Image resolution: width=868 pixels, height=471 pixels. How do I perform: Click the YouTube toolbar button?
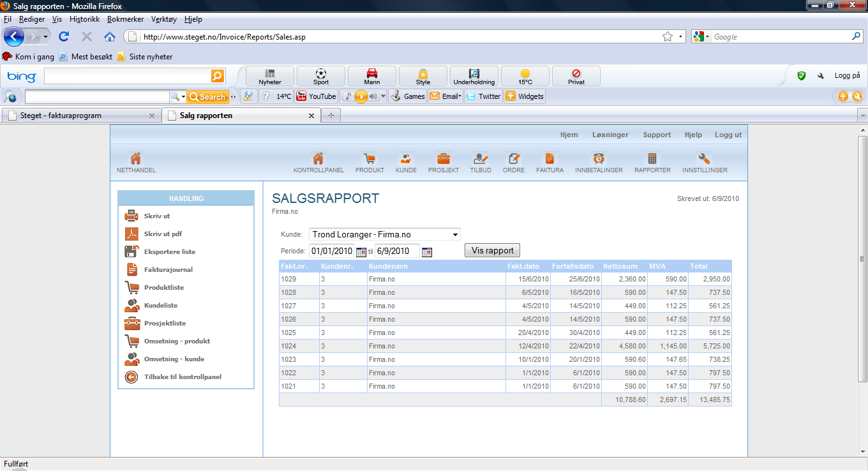pos(316,96)
